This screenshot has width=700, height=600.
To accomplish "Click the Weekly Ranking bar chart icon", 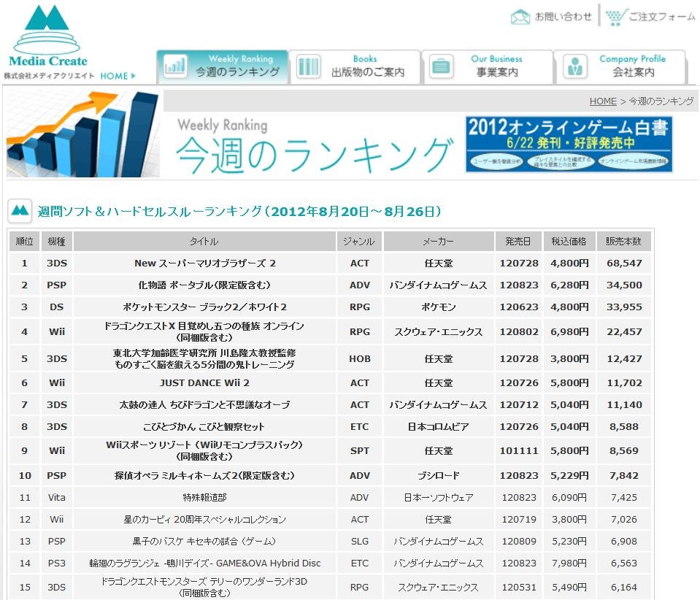I will click(174, 66).
